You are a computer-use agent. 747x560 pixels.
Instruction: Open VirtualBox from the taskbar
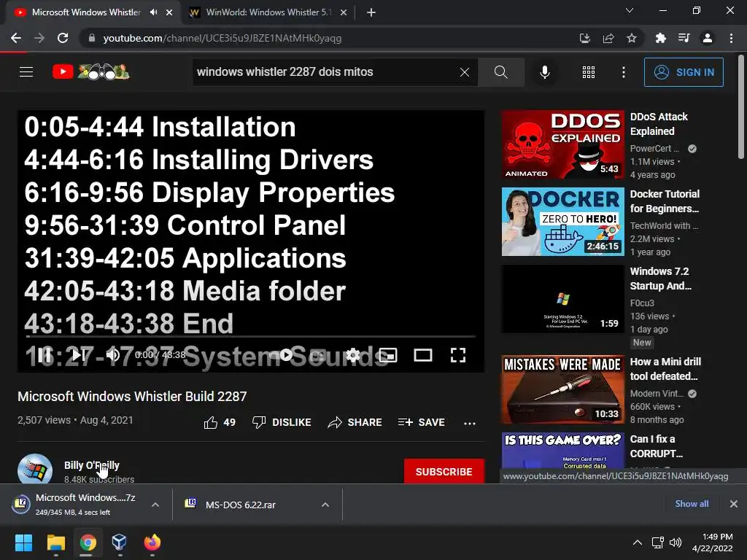[x=120, y=542]
